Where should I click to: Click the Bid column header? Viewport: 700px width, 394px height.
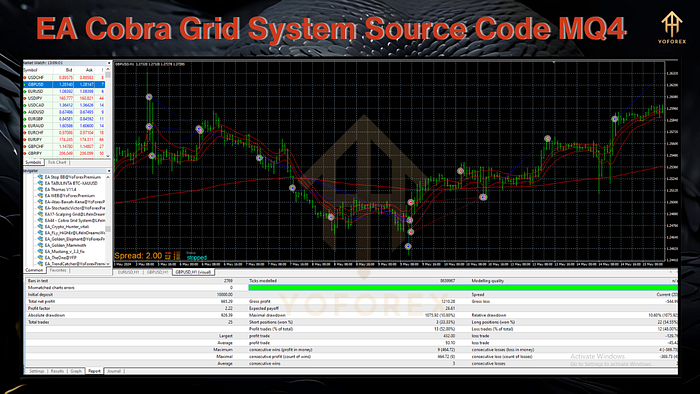tap(63, 70)
